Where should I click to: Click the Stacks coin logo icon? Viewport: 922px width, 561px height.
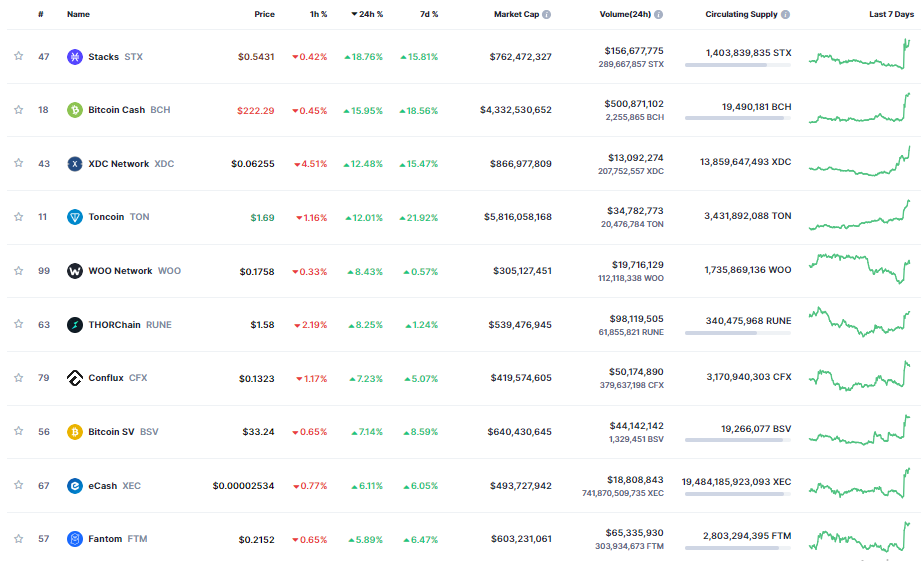coord(74,57)
